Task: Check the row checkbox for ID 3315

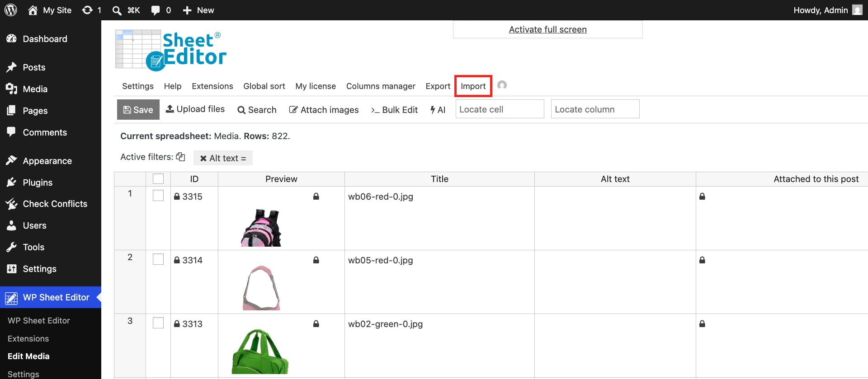Action: point(158,196)
